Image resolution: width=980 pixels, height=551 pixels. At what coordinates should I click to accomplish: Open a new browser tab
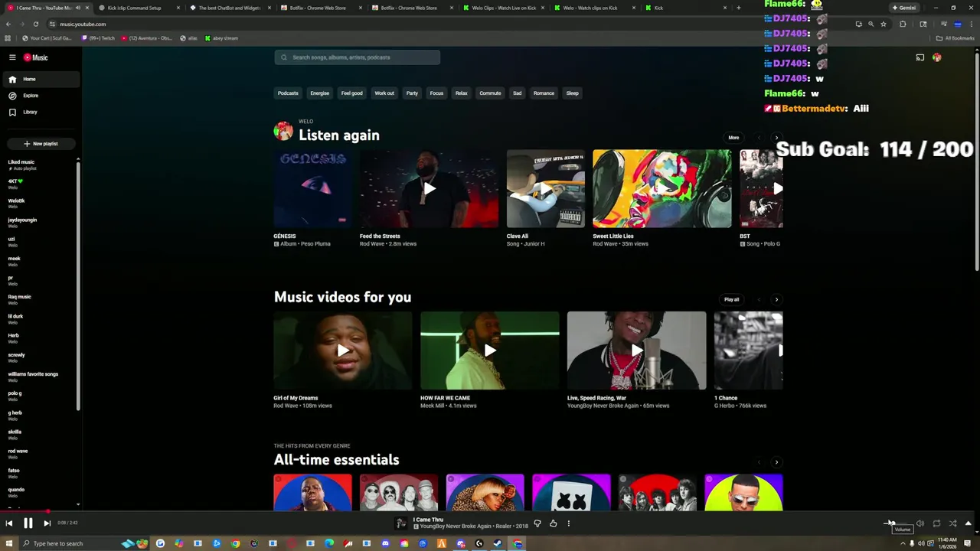738,8
